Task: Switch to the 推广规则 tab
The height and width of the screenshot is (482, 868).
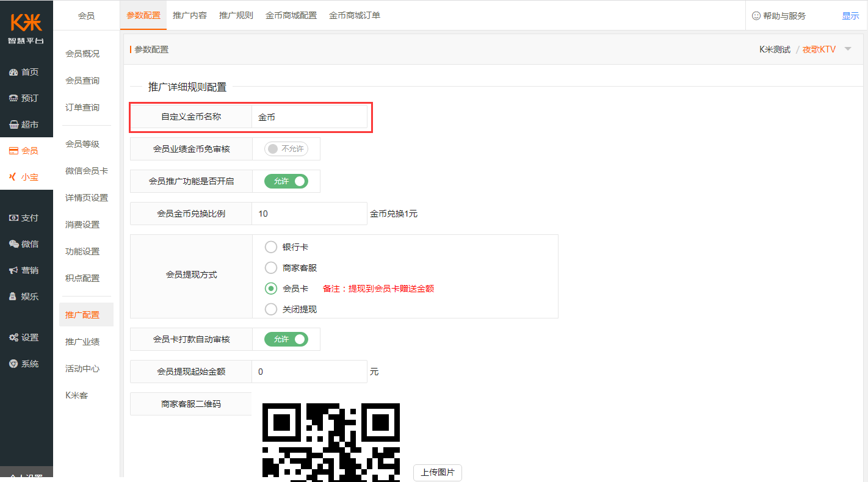Action: pyautogui.click(x=236, y=15)
